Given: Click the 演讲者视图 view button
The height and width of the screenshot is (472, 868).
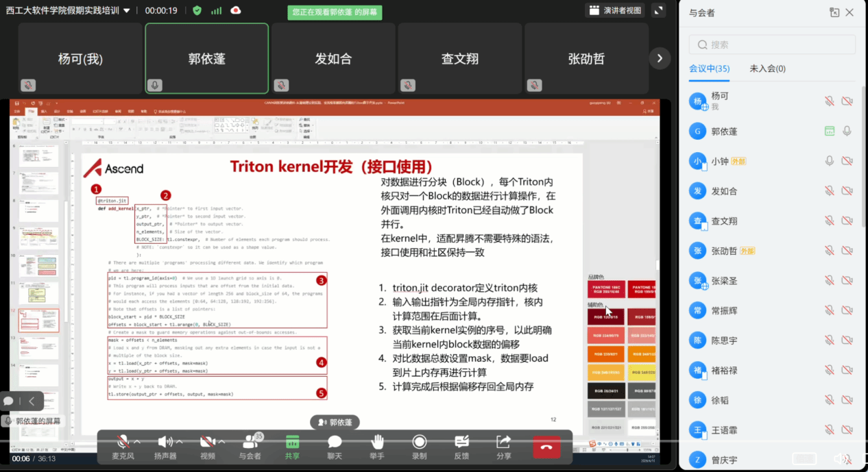Looking at the screenshot, I should [x=615, y=10].
